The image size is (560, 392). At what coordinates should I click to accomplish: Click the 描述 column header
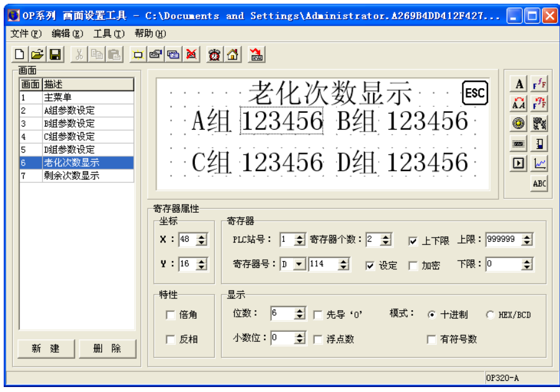click(88, 84)
